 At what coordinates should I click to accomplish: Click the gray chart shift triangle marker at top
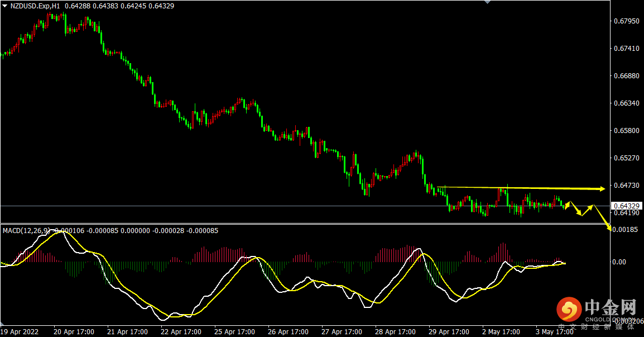coord(488,2)
